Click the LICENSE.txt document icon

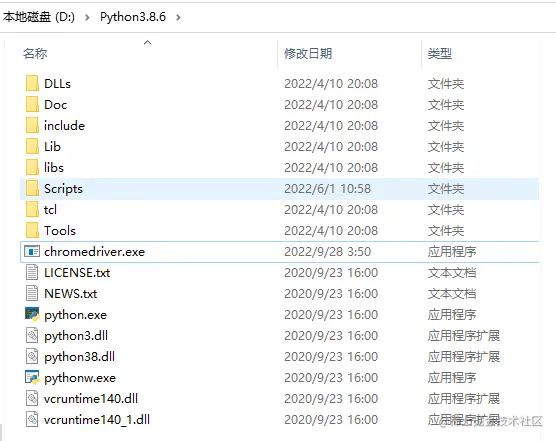32,272
